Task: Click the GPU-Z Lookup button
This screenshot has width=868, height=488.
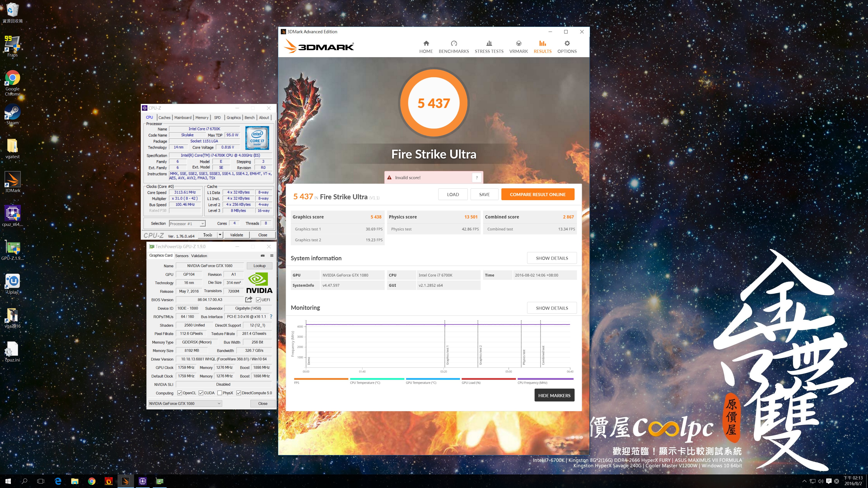Action: coord(259,266)
